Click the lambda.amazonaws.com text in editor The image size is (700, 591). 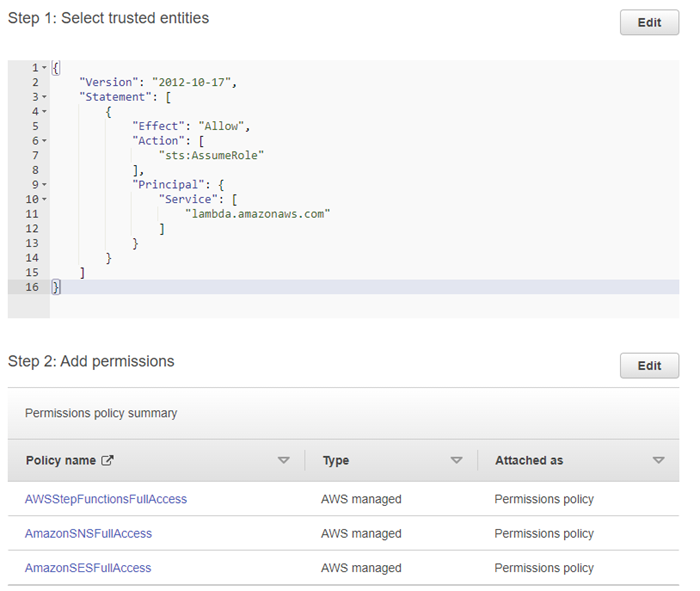[x=257, y=214]
